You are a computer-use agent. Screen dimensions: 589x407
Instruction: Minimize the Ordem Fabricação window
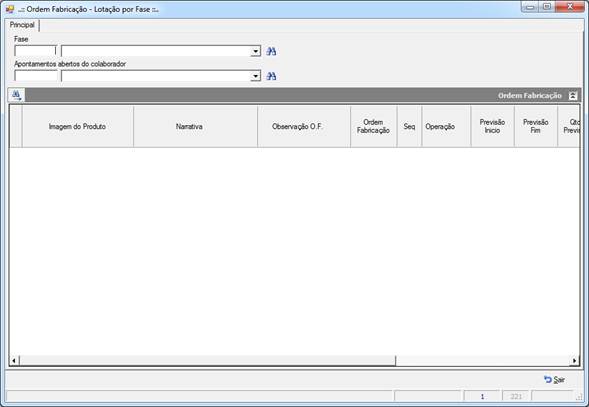click(530, 7)
